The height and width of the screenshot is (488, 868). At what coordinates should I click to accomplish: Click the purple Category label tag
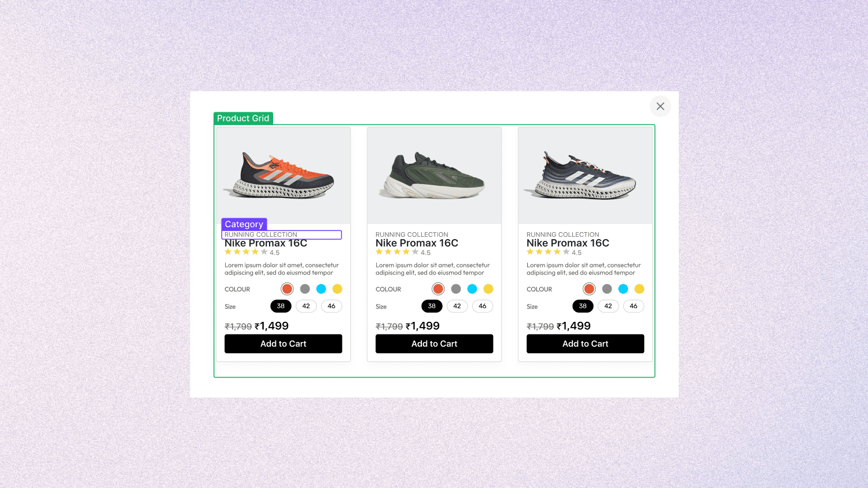tap(244, 224)
